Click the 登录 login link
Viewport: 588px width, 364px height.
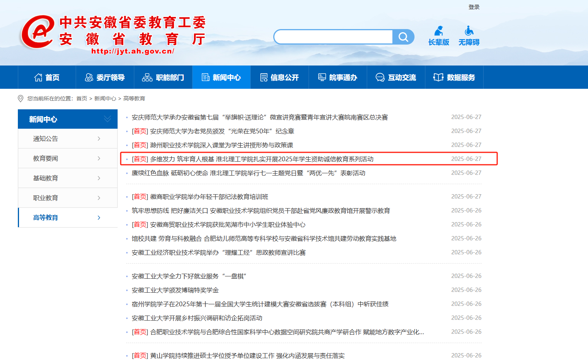(474, 7)
